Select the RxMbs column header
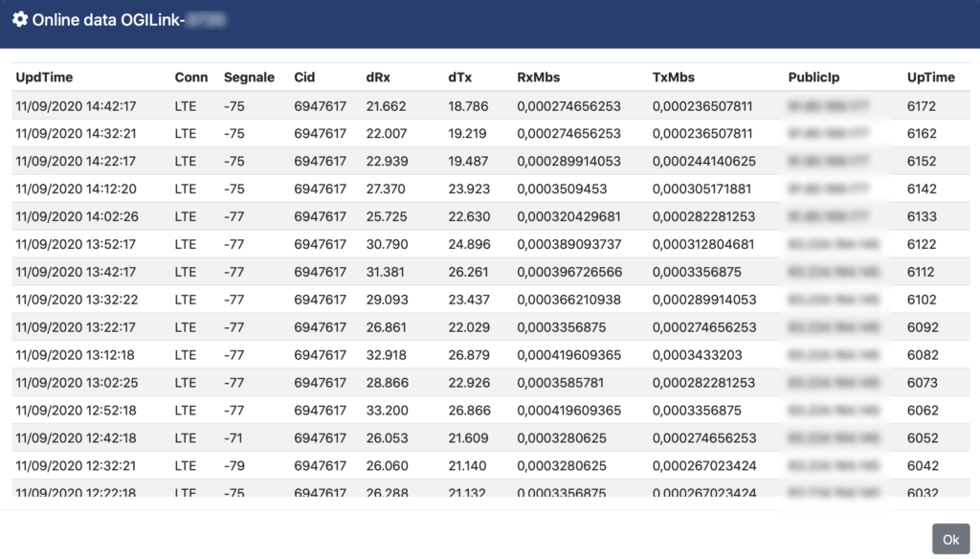The width and height of the screenshot is (980, 559). point(539,78)
